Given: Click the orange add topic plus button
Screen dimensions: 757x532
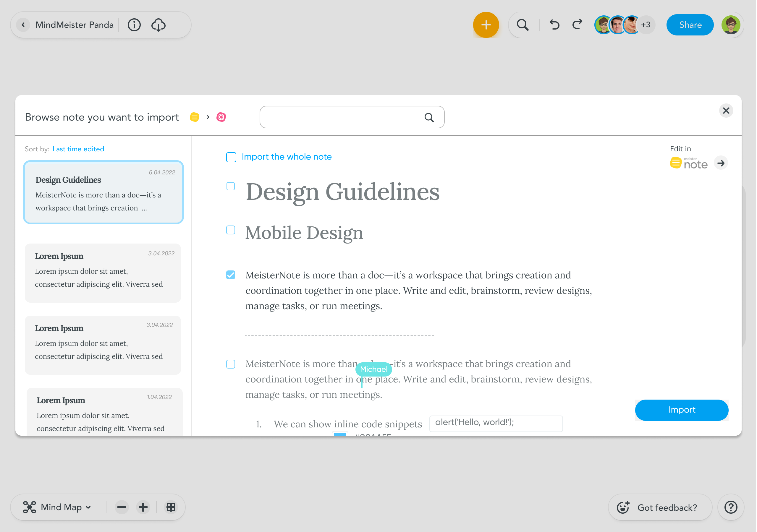Looking at the screenshot, I should [x=486, y=25].
